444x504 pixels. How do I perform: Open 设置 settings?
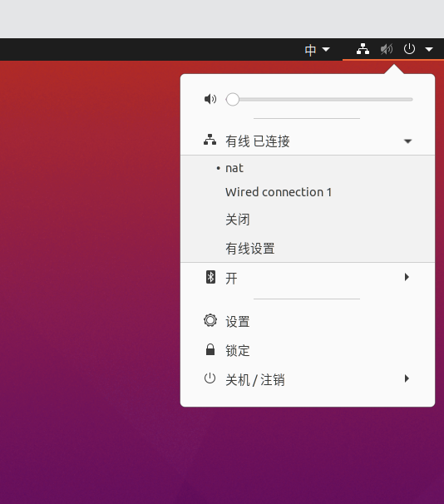point(308,321)
